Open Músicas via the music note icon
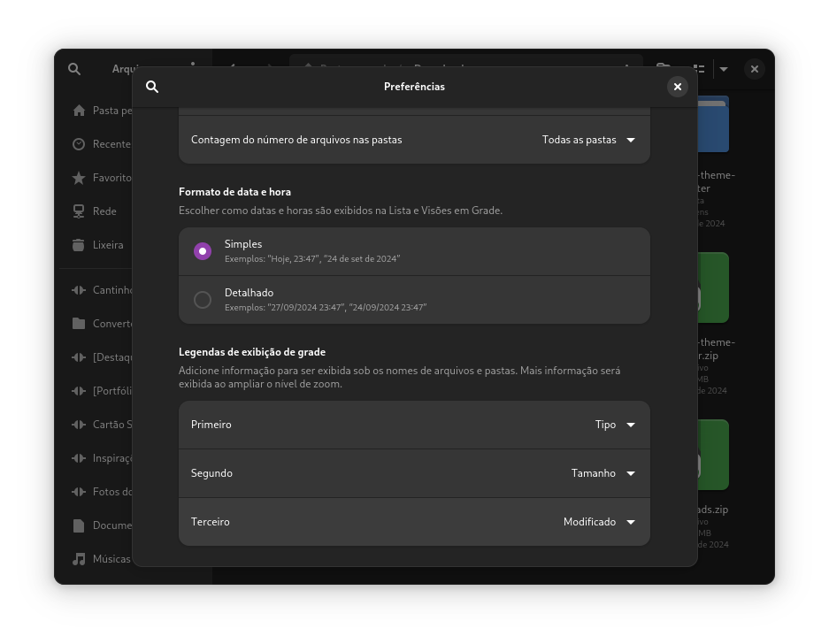This screenshot has width=829, height=644. click(x=79, y=559)
